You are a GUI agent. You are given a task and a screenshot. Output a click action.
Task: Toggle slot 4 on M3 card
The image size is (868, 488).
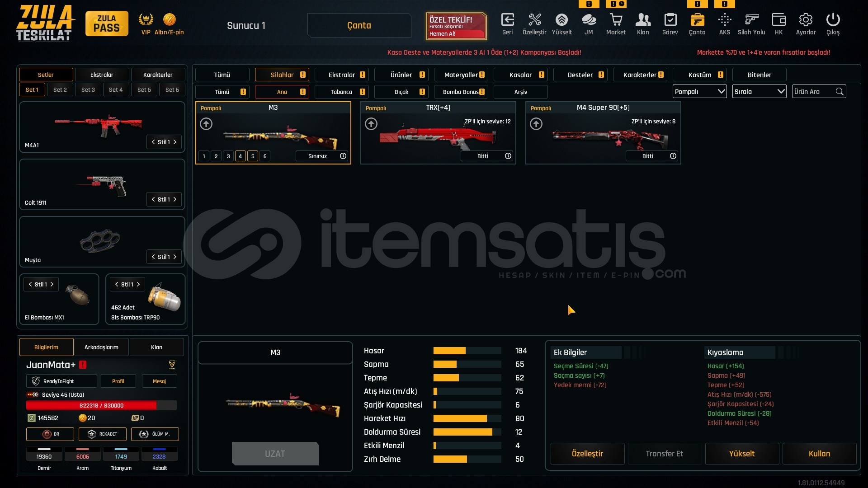pyautogui.click(x=241, y=156)
